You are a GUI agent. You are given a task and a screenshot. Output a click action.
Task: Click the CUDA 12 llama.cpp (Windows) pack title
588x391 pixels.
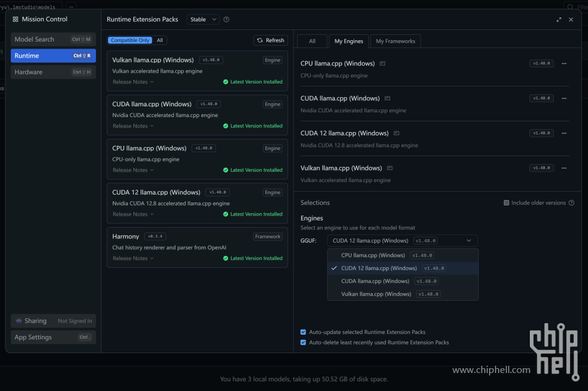point(157,192)
